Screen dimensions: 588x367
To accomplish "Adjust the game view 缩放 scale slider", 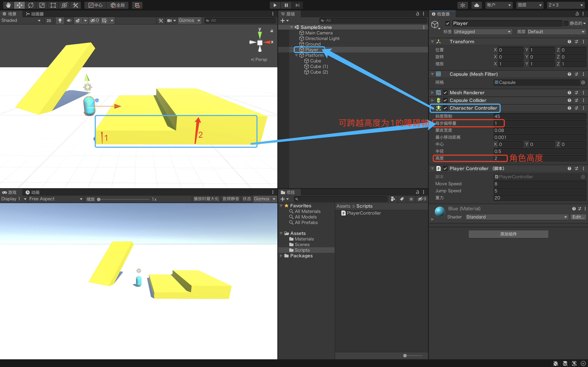I will pyautogui.click(x=99, y=199).
